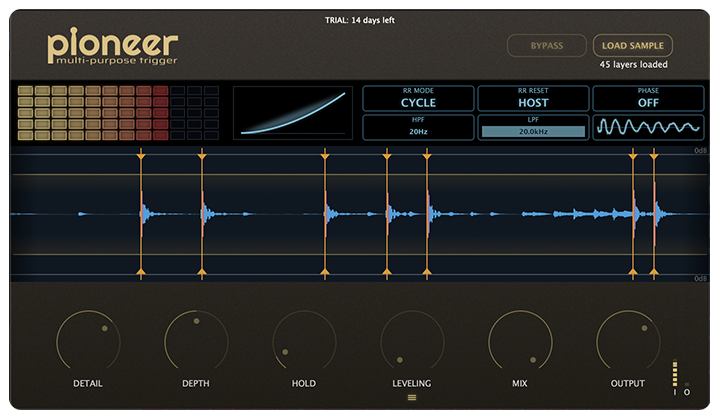722x419 pixels.
Task: Select the fifth trigger marker on the waveform
Action: click(x=427, y=214)
